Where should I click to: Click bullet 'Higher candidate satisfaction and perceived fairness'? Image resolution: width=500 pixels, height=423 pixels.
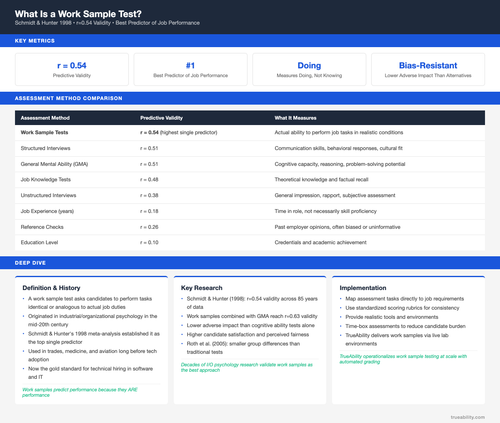pos(248,335)
